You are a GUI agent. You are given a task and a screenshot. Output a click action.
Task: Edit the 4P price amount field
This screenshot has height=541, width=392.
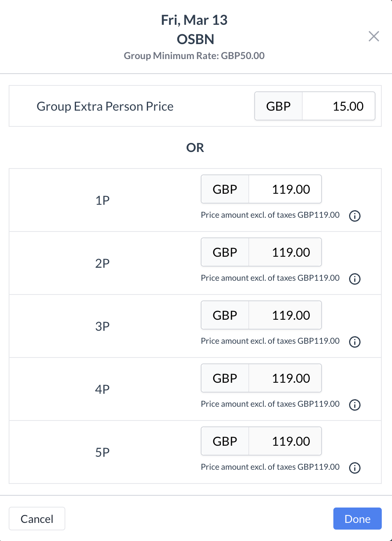coord(285,378)
